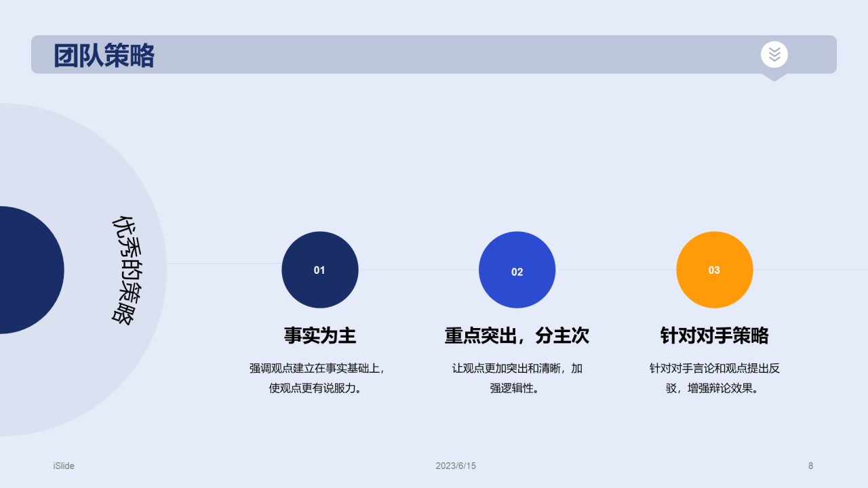Click the double chevron down icon
The image size is (868, 488).
(x=774, y=54)
